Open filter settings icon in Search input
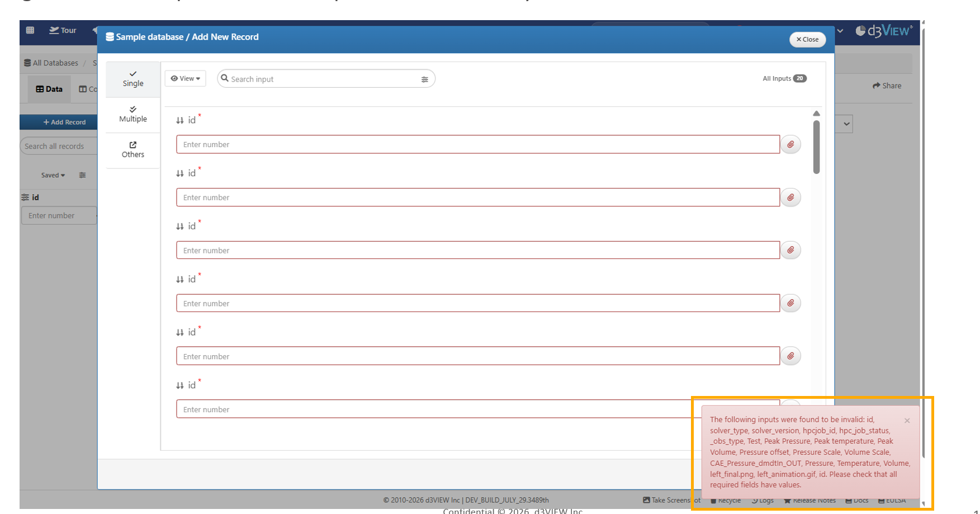Image resolution: width=980 pixels, height=514 pixels. tap(425, 79)
